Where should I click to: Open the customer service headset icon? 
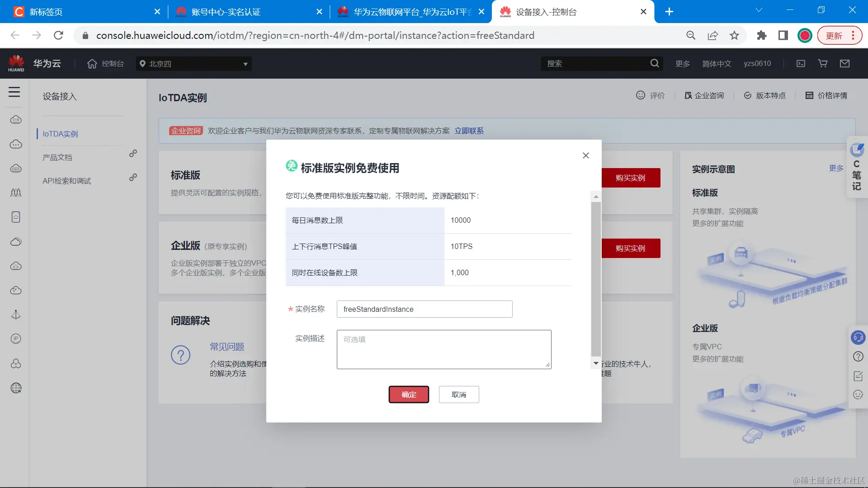coord(858,338)
